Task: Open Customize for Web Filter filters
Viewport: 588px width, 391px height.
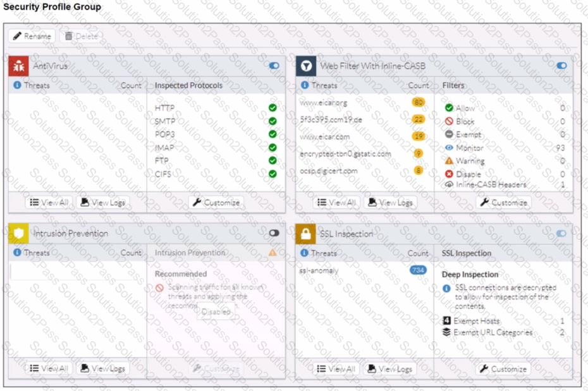Action: click(503, 203)
